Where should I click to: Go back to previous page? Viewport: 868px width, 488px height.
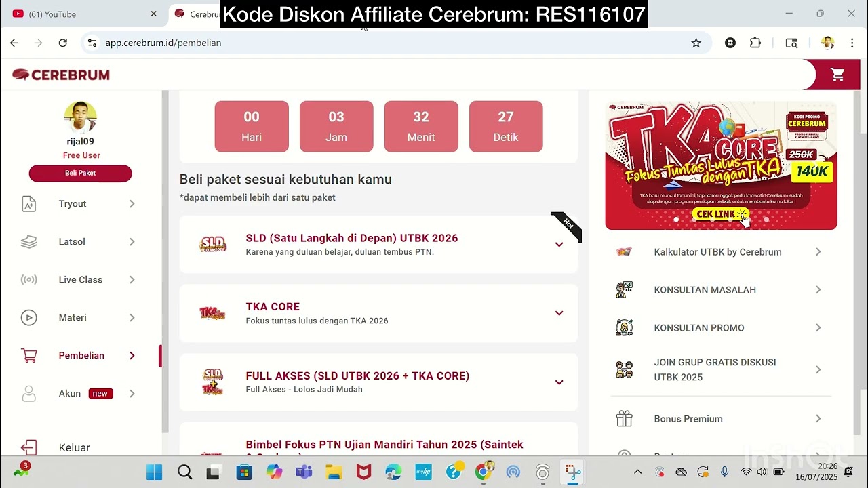pyautogui.click(x=14, y=43)
